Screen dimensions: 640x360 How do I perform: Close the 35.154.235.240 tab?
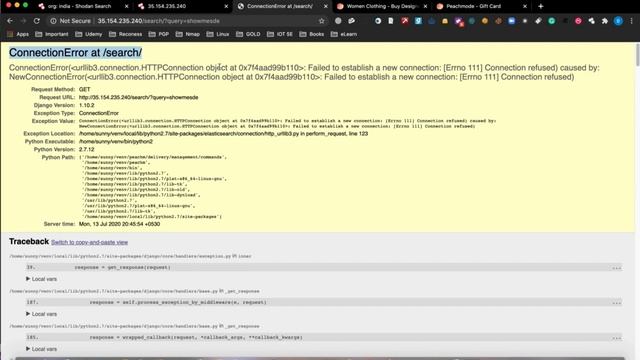click(227, 6)
